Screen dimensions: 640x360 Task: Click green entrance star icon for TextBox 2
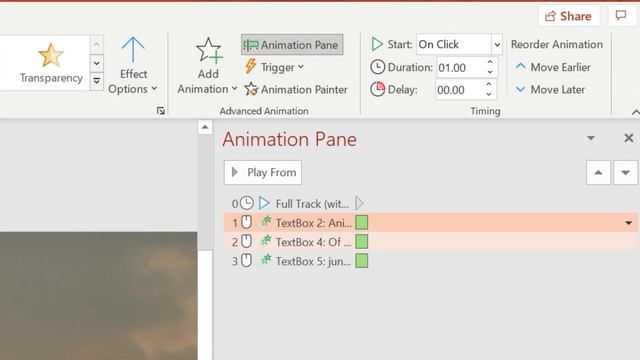[x=266, y=221]
